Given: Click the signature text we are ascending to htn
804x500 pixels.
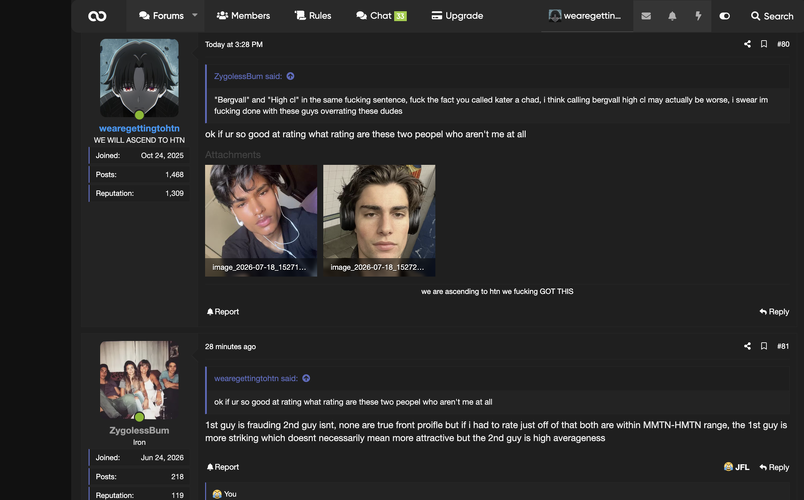Looking at the screenshot, I should [497, 291].
